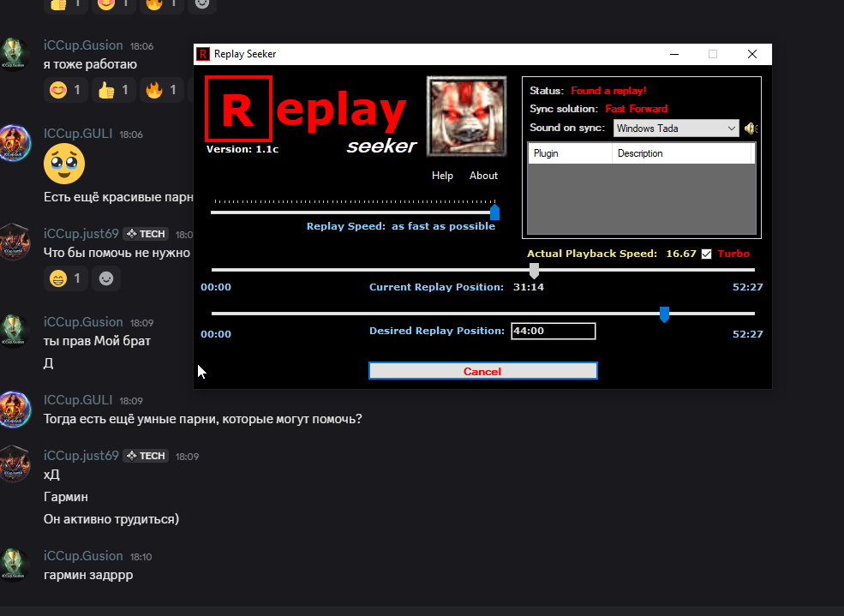Open iCCup.Gusion avatar at 18:09 message

[x=15, y=332]
